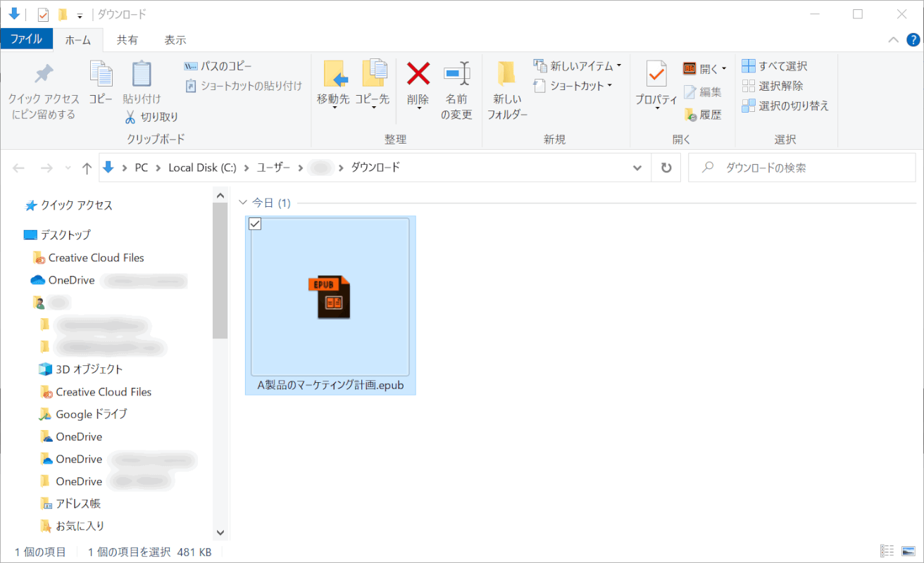The image size is (924, 563).
Task: Click the Rename (名前の変更) icon
Action: (456, 73)
